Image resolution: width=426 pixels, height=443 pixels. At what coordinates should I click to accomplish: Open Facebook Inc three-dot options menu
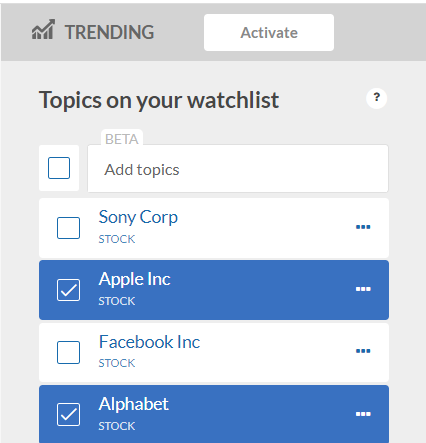click(363, 351)
